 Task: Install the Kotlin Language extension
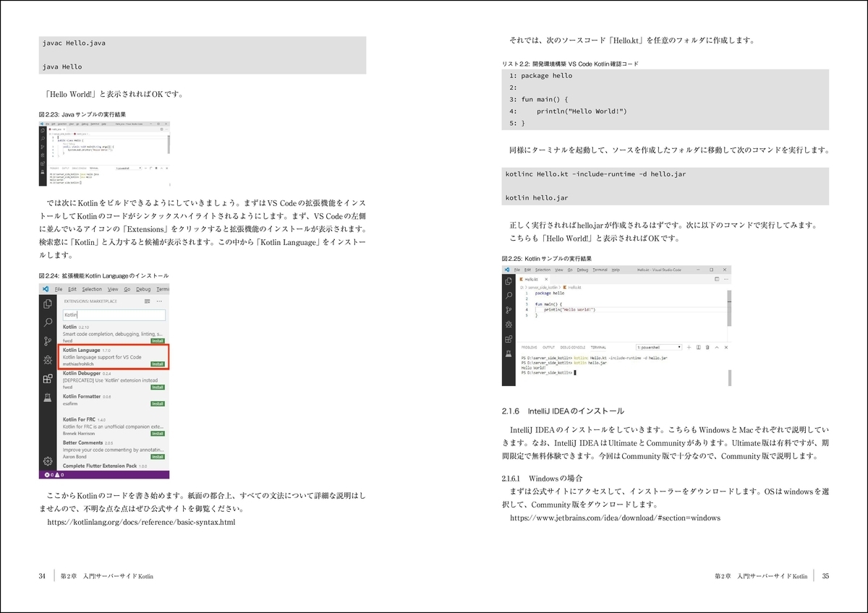158,364
